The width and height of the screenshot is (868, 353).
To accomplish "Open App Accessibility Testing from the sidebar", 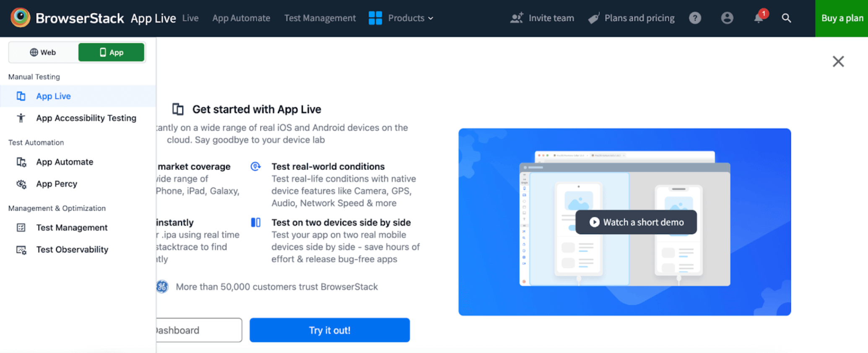I will point(78,118).
